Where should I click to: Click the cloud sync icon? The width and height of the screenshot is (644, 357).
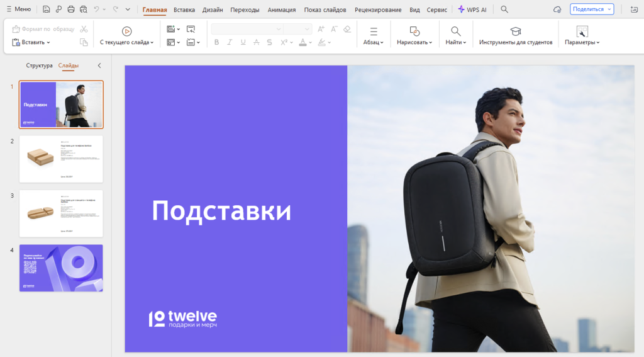(557, 9)
